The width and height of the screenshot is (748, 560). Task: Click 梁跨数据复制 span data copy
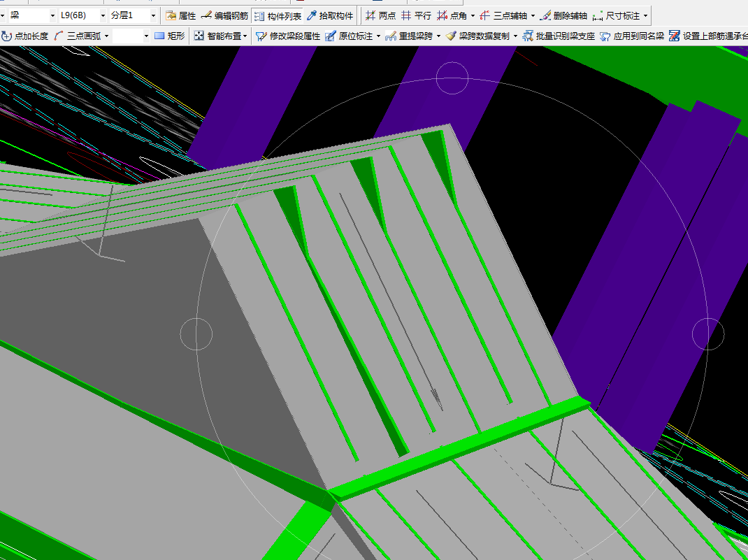(478, 36)
